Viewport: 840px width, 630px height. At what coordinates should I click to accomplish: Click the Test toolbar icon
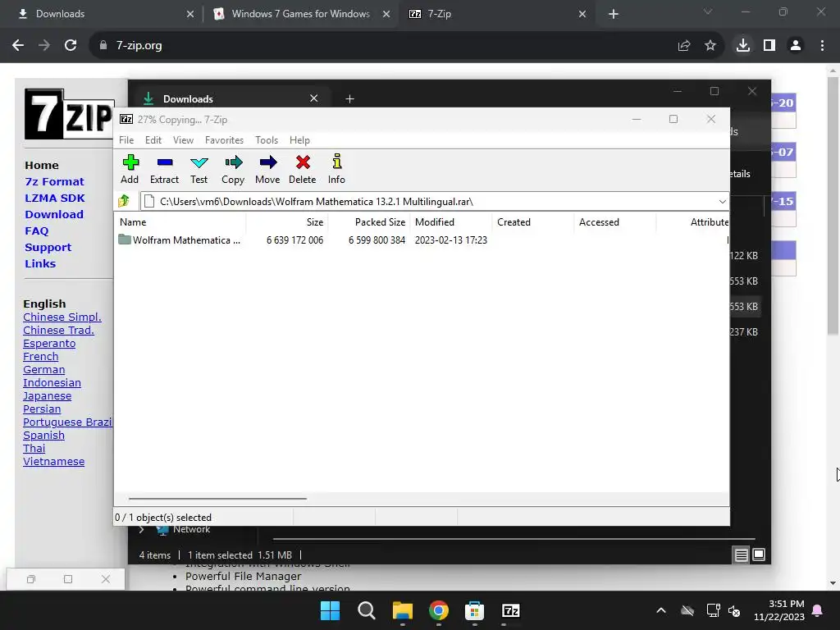coord(199,169)
